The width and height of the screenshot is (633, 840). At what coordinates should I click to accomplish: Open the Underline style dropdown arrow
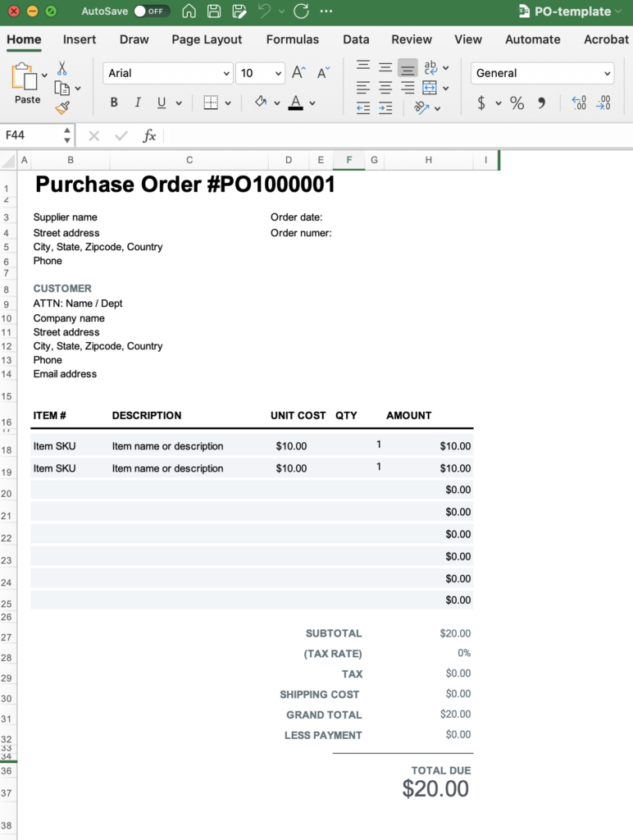(179, 103)
